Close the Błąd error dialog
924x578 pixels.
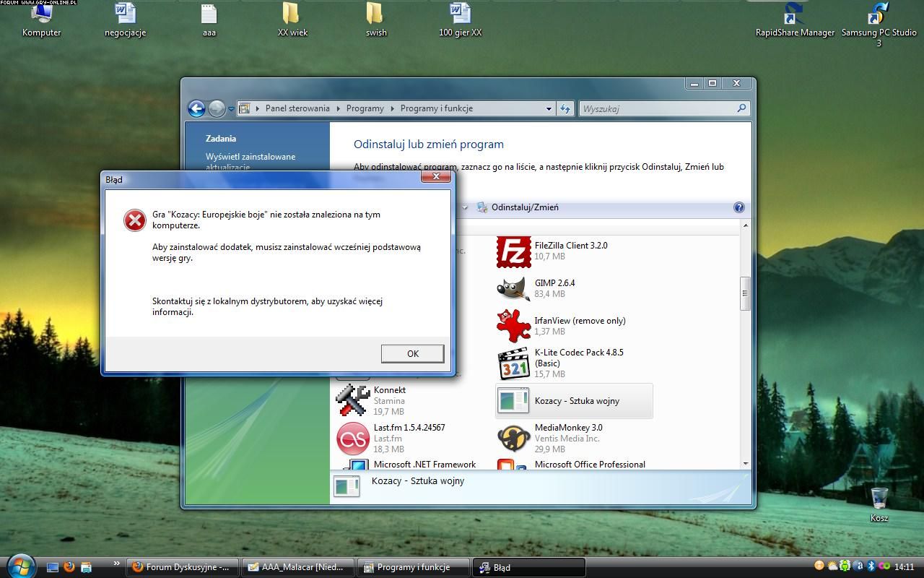[436, 177]
